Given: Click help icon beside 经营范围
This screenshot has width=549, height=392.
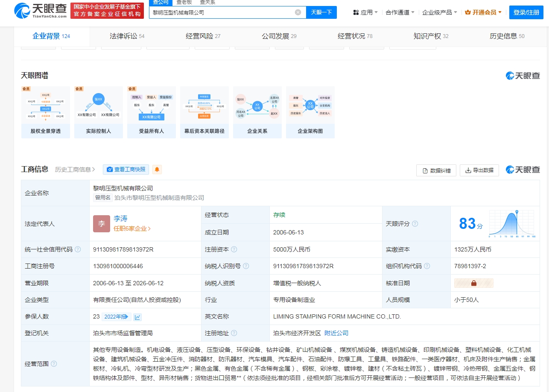Looking at the screenshot, I should pyautogui.click(x=54, y=364).
